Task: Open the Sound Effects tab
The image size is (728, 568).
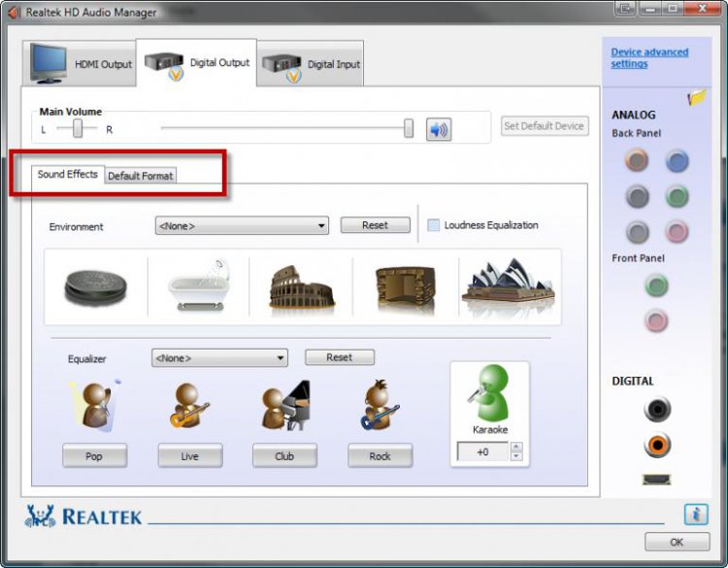Action: click(x=68, y=174)
